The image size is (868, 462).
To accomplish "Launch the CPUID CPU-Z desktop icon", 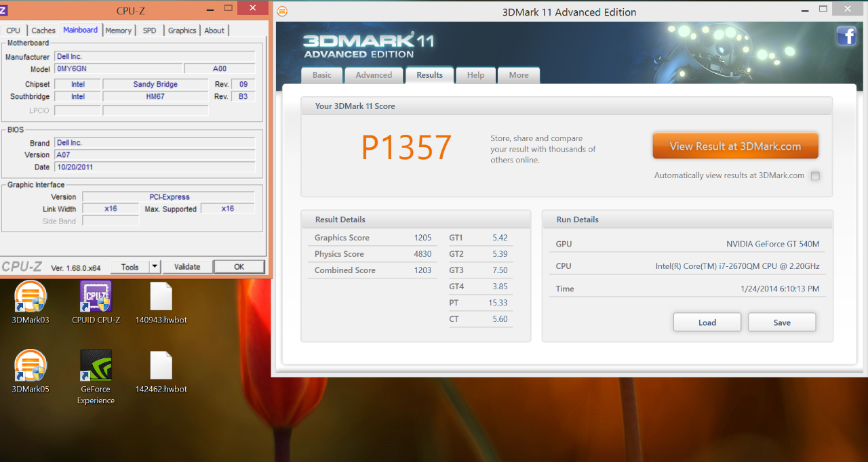I will tap(96, 303).
